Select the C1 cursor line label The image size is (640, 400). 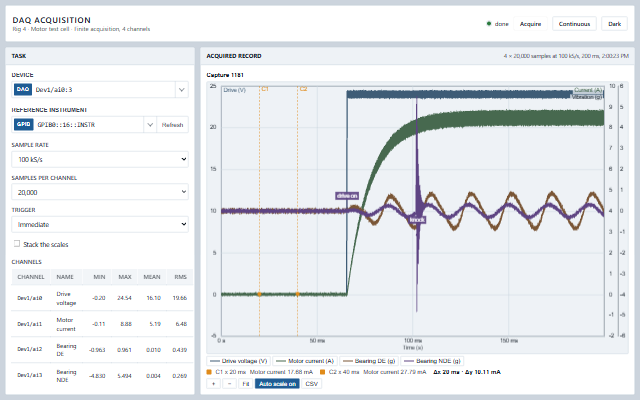pos(265,89)
